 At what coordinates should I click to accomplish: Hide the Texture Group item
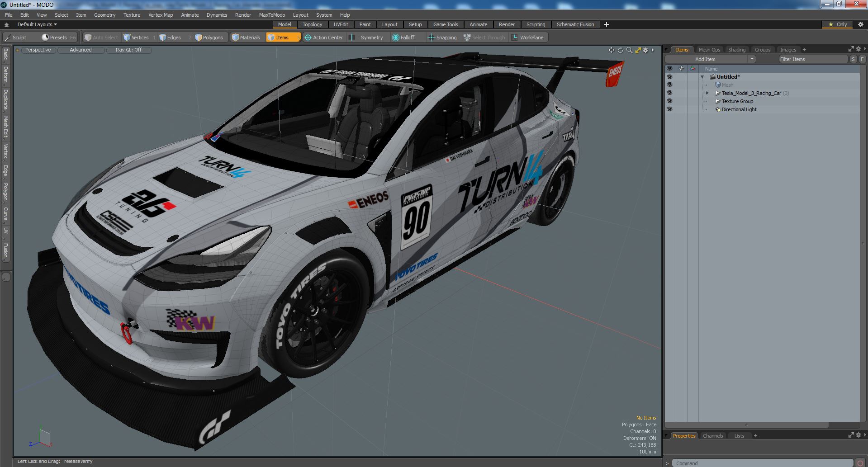(669, 101)
